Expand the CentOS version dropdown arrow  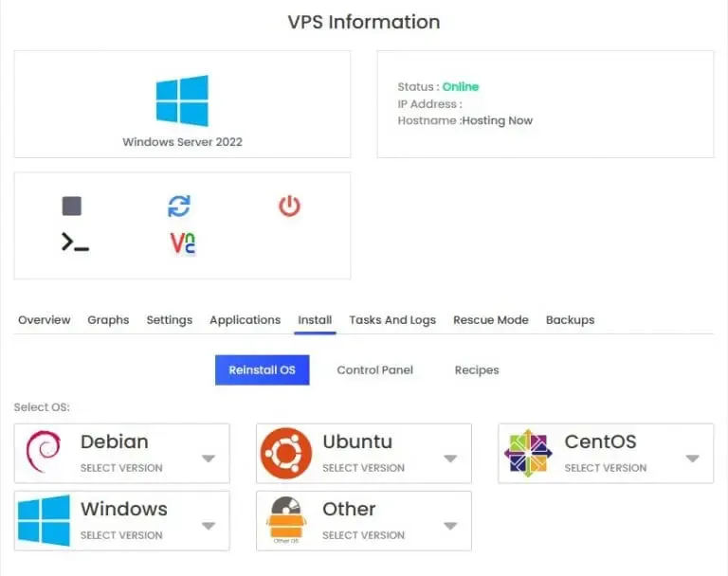coord(692,459)
